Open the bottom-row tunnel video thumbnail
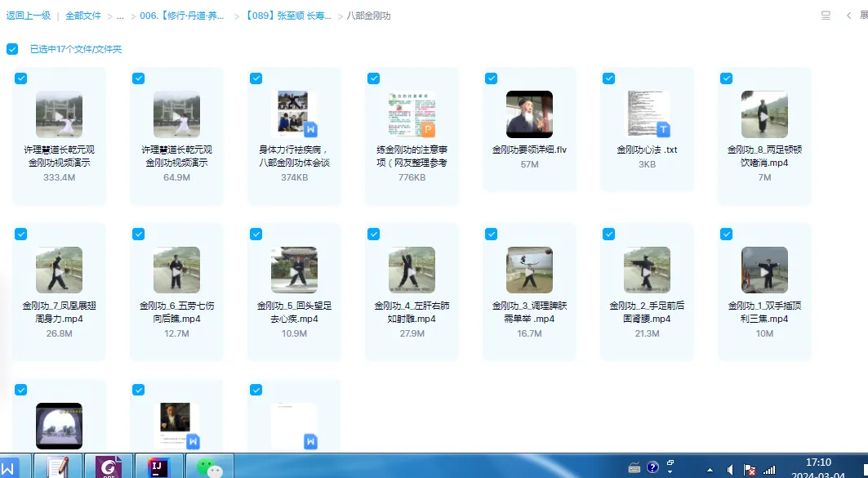Screen dimensions: 868x478 pos(60,426)
